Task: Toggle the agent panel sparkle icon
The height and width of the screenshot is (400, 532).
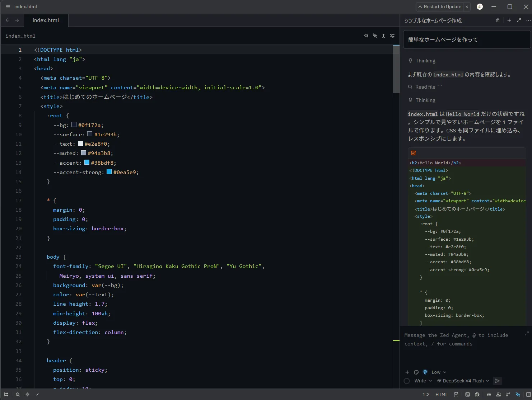Action: pyautogui.click(x=518, y=394)
